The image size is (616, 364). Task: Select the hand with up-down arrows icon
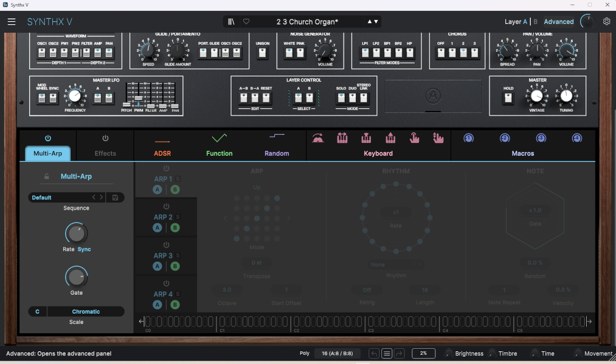[438, 138]
